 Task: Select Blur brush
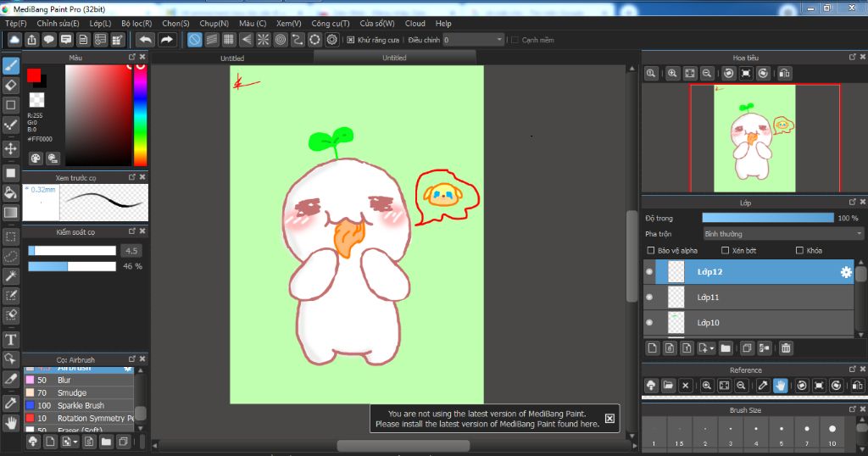pos(79,381)
